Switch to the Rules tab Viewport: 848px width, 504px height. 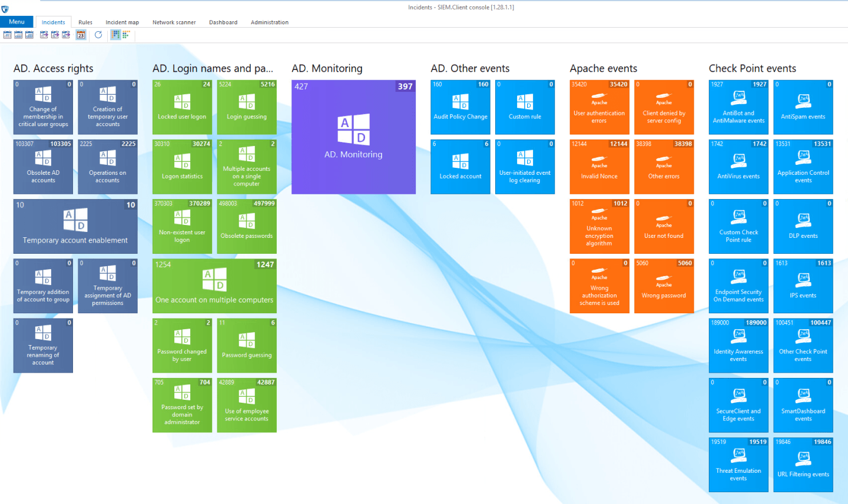pyautogui.click(x=85, y=22)
